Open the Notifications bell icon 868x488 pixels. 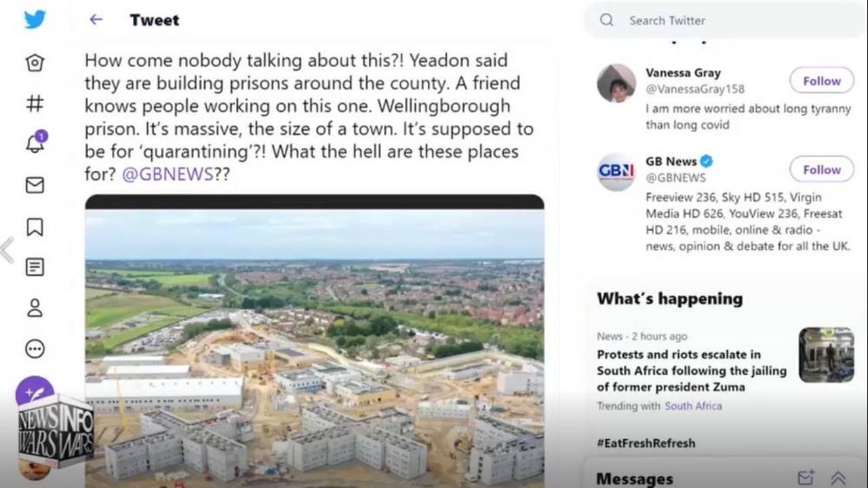(35, 143)
